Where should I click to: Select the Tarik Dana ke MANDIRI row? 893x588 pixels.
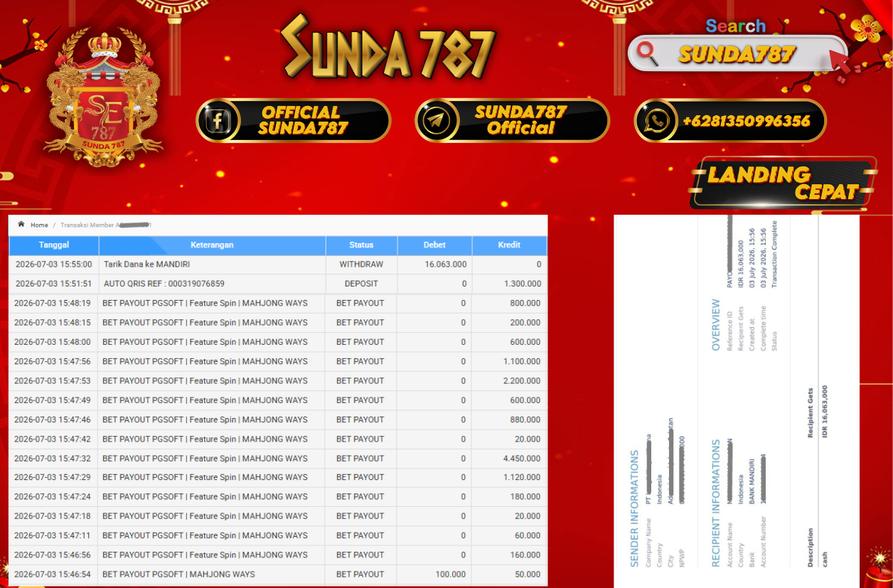[278, 264]
